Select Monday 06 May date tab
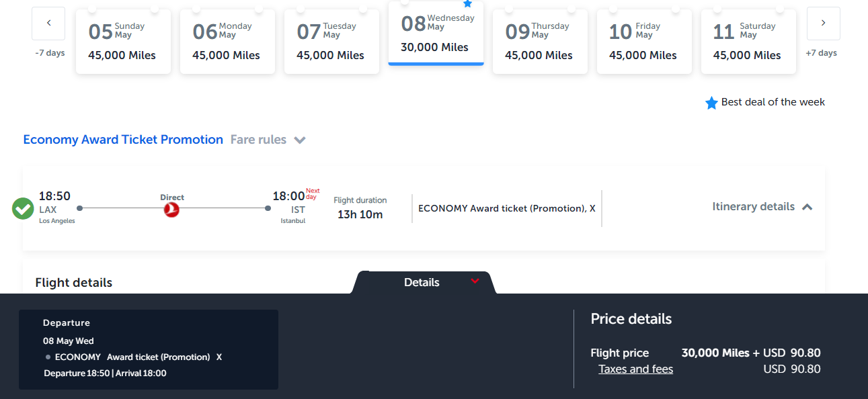Image resolution: width=868 pixels, height=399 pixels. (227, 41)
